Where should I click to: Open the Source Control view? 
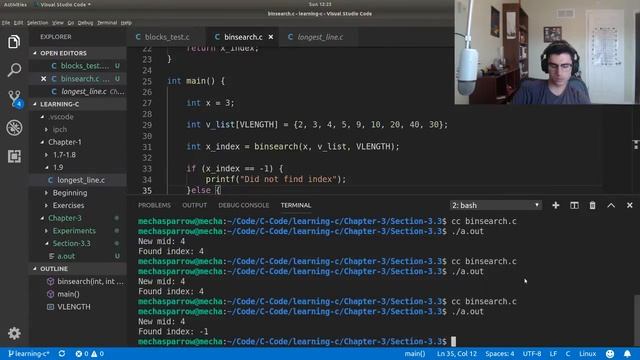(15, 99)
